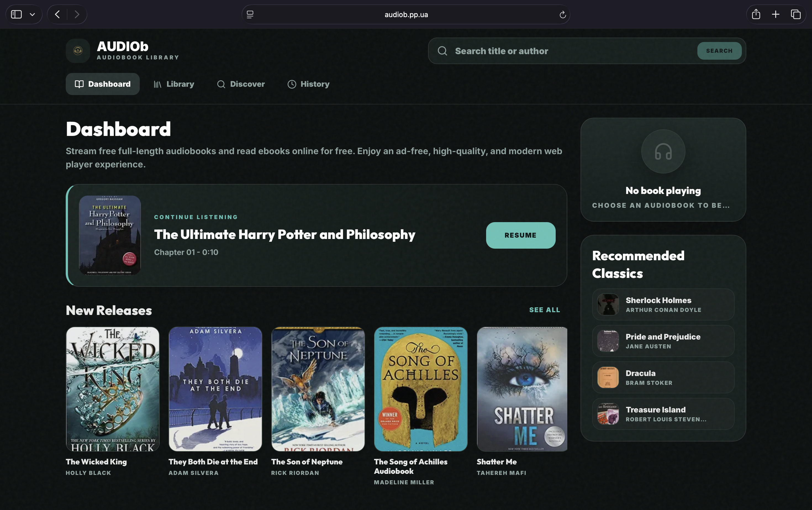Screen dimensions: 812x510
Task: Click the Sherlock Holmes cover thumbnail
Action: tap(608, 304)
